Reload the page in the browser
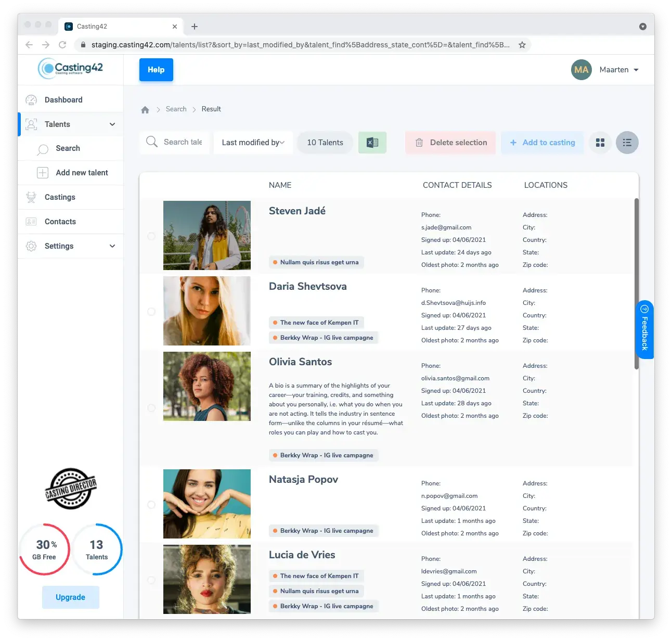672x641 pixels. 62,45
